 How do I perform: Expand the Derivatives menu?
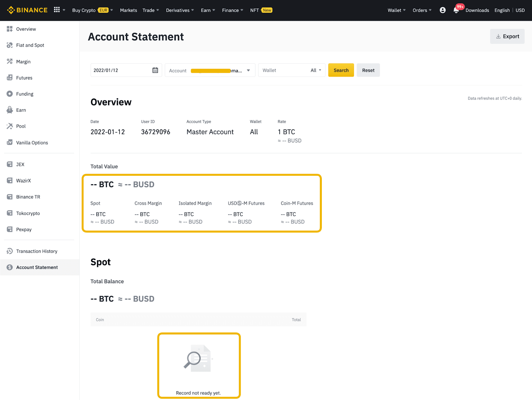coord(180,10)
